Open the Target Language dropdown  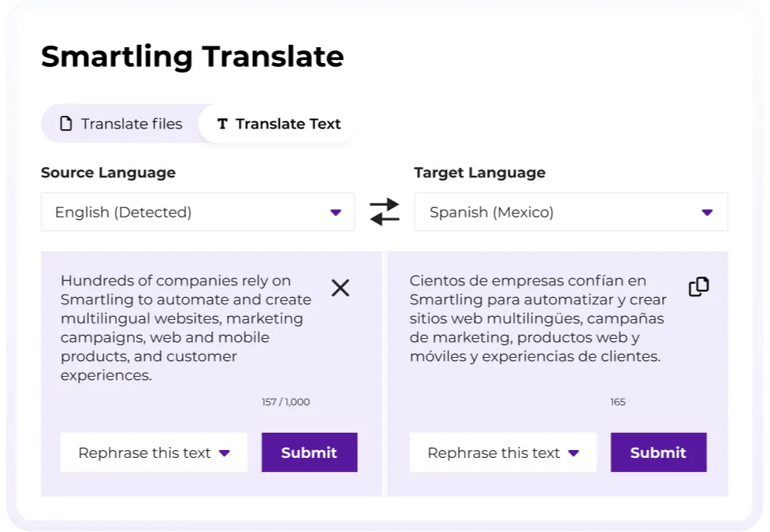(x=571, y=212)
